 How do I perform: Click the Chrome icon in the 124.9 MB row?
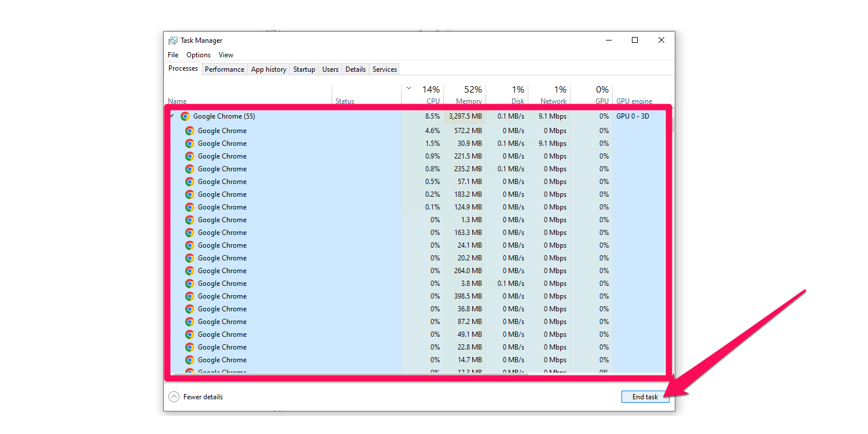pos(190,207)
